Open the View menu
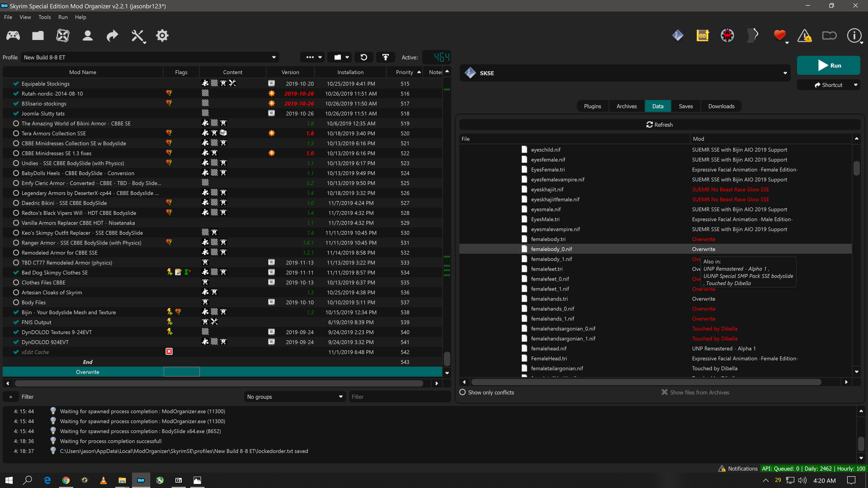 (25, 17)
